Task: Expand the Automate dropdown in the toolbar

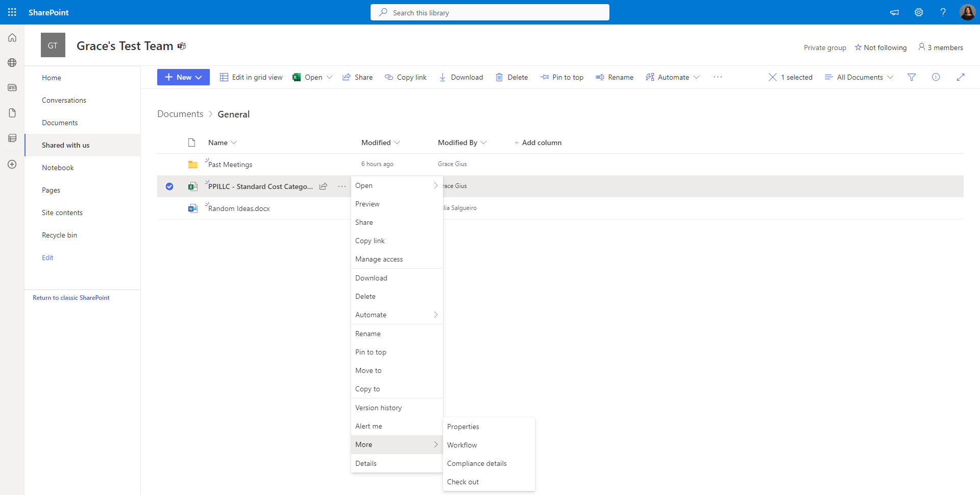Action: tap(696, 77)
